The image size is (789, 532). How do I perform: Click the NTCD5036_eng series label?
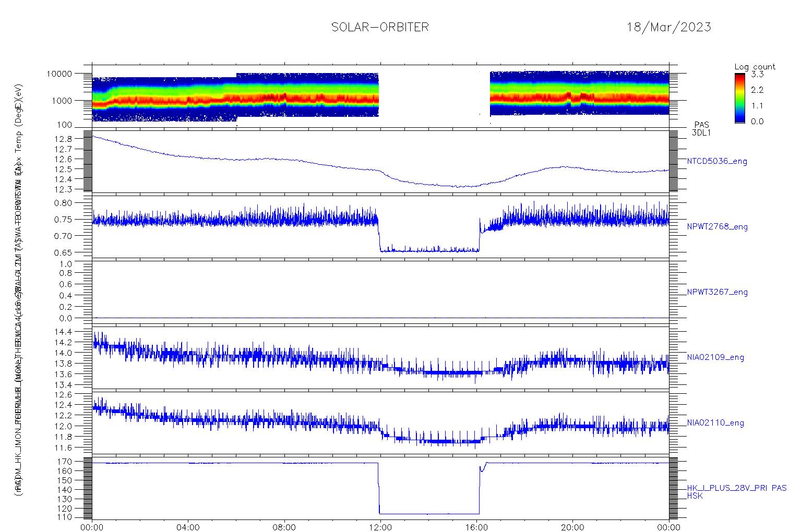coord(717,162)
